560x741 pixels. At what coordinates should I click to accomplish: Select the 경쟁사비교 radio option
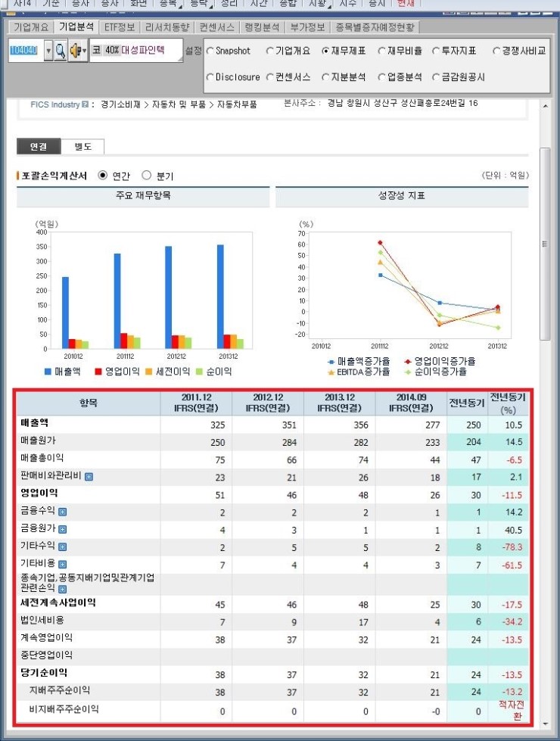point(496,51)
